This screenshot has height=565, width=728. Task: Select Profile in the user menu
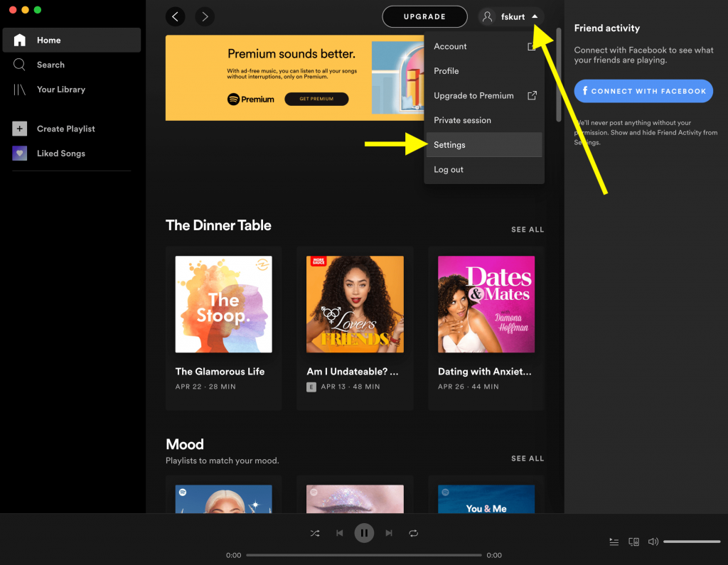(x=484, y=71)
